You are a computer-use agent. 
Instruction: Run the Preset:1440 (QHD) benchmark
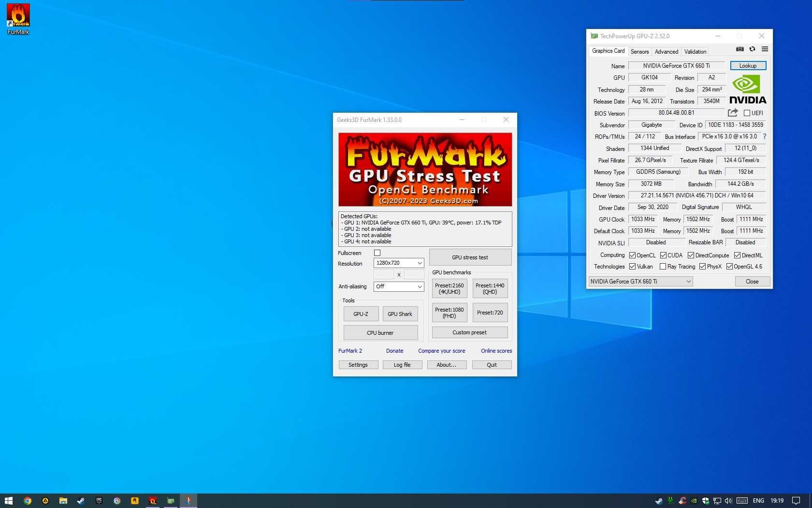pos(490,289)
